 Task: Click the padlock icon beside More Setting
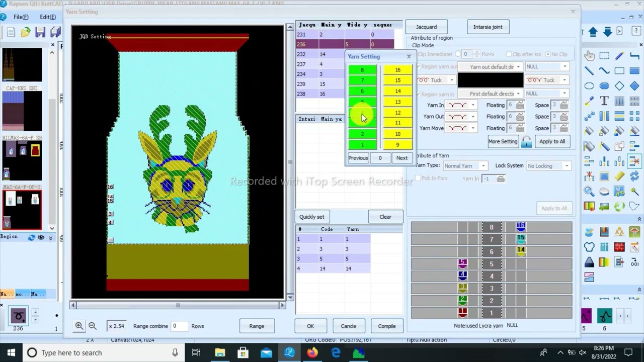coord(526,142)
